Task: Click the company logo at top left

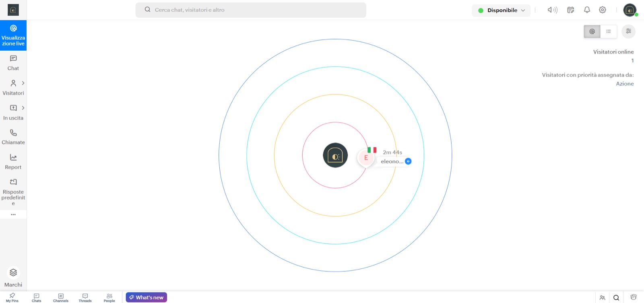Action: (x=13, y=10)
